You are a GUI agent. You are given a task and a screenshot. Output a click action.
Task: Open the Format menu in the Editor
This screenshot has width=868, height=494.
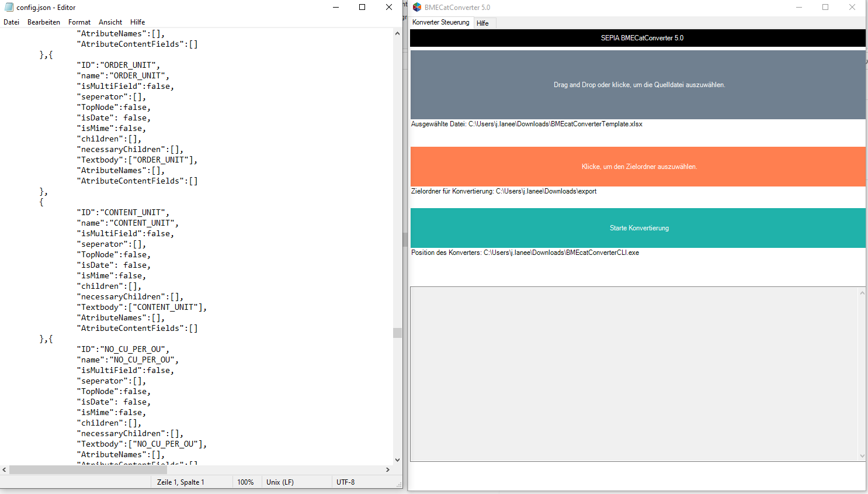(x=79, y=22)
